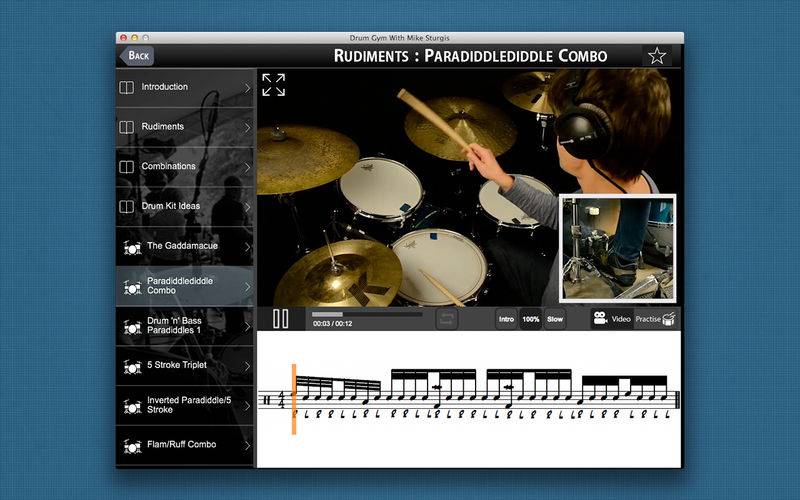Open Inverted Paradiddle/5 Stroke chevron

tap(247, 406)
